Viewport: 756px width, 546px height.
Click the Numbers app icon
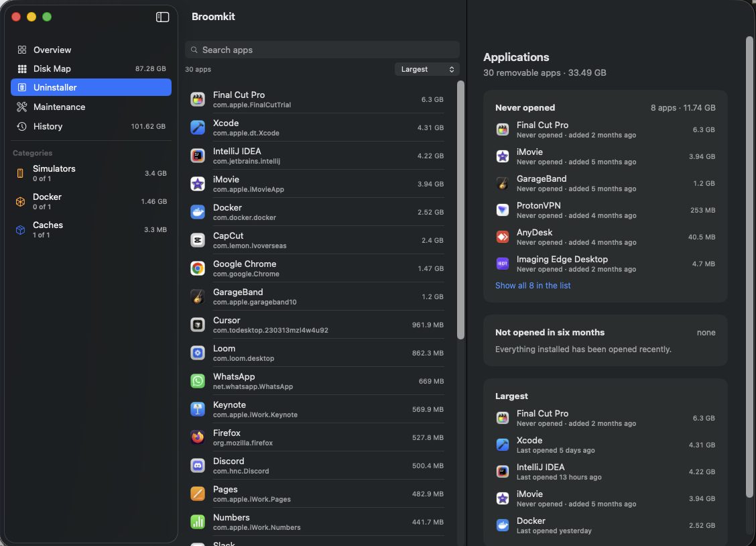tap(198, 522)
